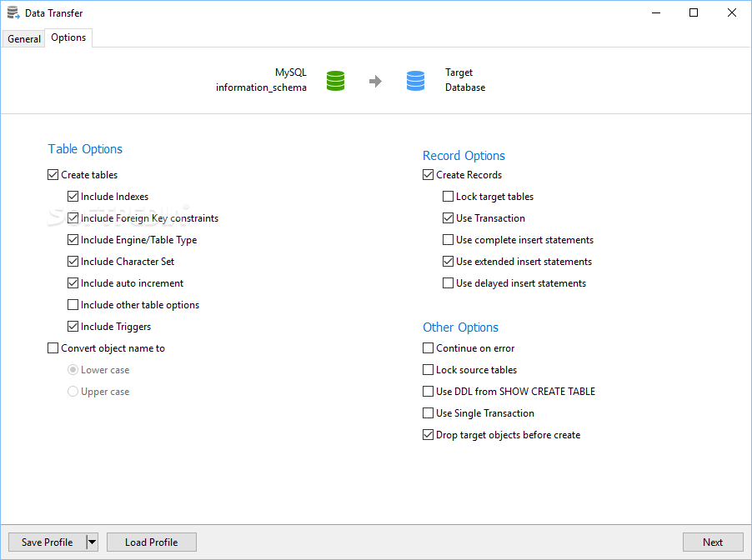
Task: Click the Target Database label
Action: pos(465,80)
